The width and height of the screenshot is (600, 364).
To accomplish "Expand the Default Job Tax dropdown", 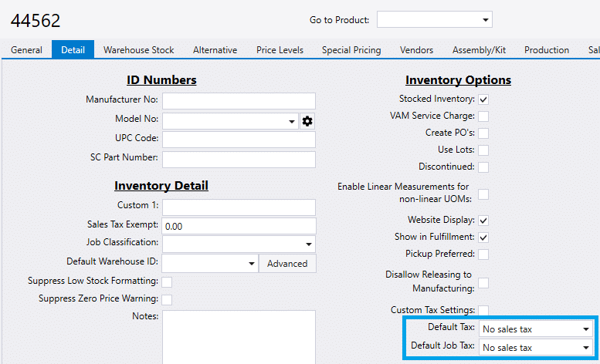I will pyautogui.click(x=536, y=348).
